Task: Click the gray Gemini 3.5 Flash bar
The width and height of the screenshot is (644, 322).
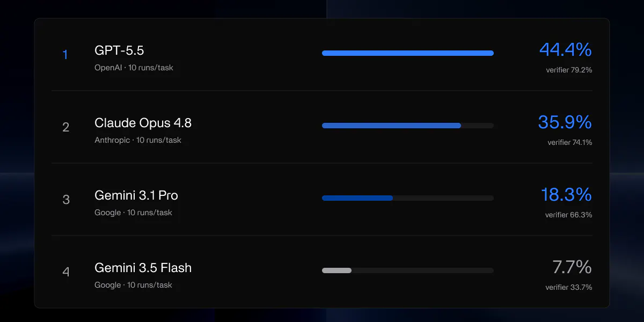Action: tap(336, 270)
